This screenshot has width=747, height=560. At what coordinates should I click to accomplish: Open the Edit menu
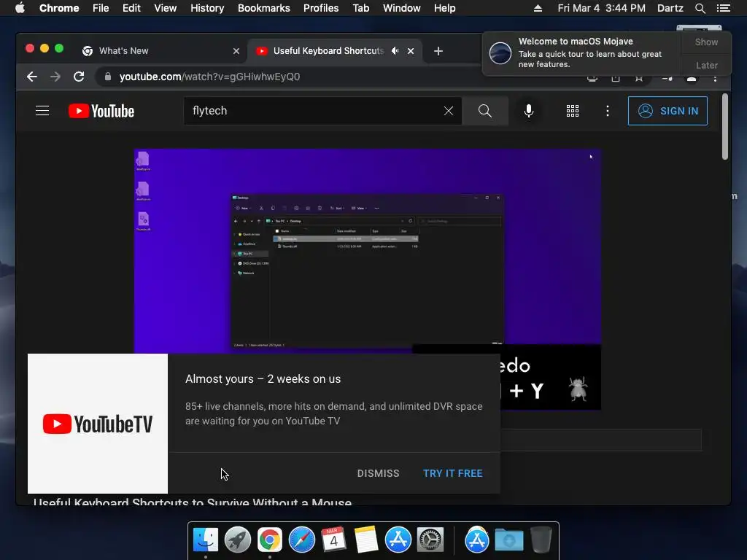pos(131,8)
